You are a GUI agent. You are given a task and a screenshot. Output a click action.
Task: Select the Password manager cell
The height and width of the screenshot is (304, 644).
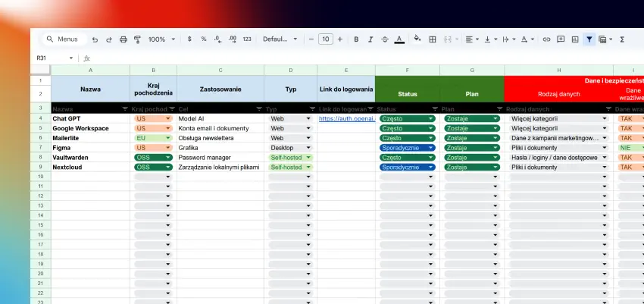click(220, 158)
